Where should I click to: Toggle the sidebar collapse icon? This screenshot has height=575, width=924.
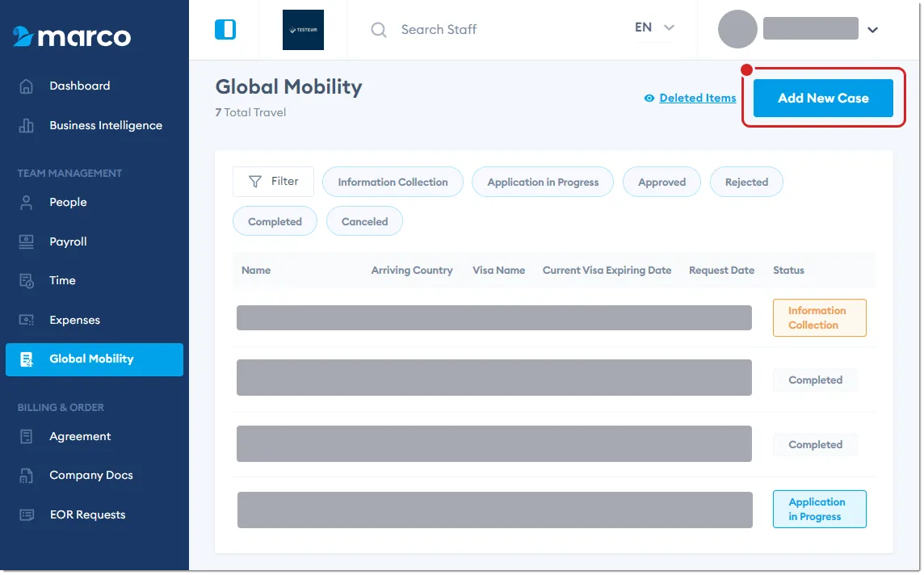(x=225, y=29)
